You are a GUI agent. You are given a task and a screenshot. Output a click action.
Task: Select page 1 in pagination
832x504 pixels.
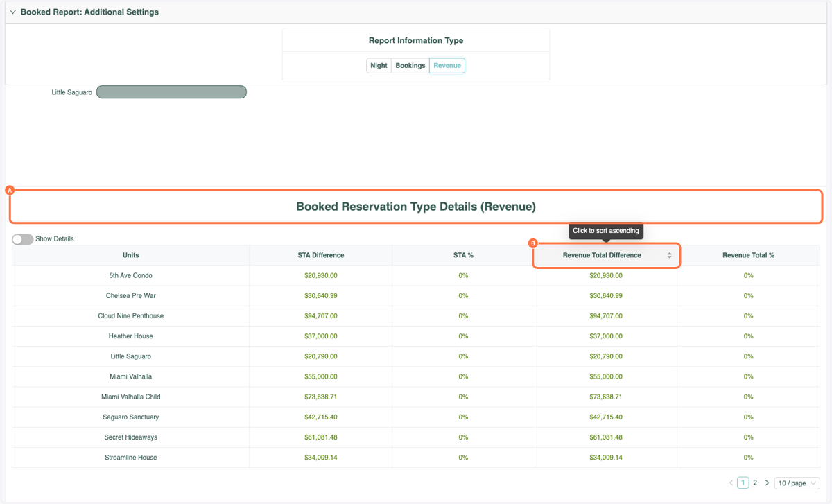point(743,483)
